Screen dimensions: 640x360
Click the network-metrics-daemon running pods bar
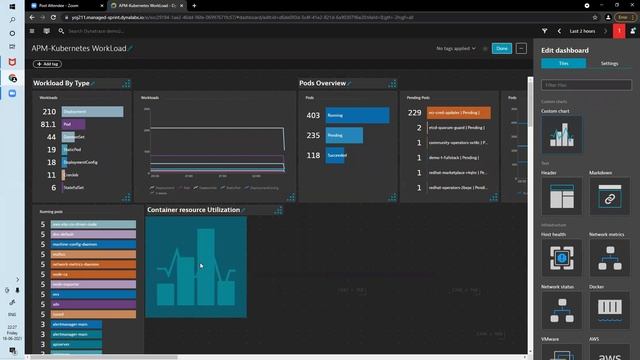tap(93, 264)
